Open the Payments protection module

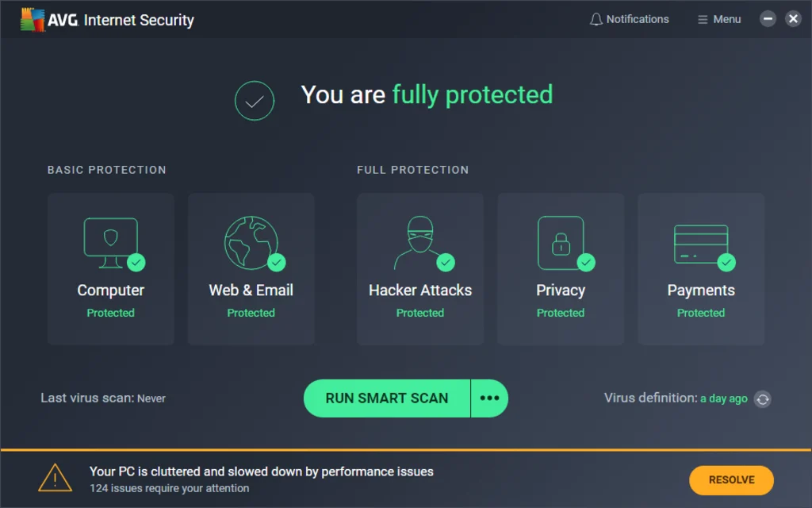pyautogui.click(x=701, y=268)
